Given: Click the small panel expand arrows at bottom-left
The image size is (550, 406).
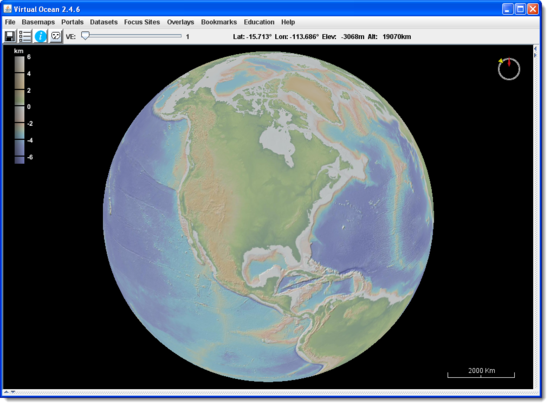Looking at the screenshot, I should pyautogui.click(x=9, y=392).
